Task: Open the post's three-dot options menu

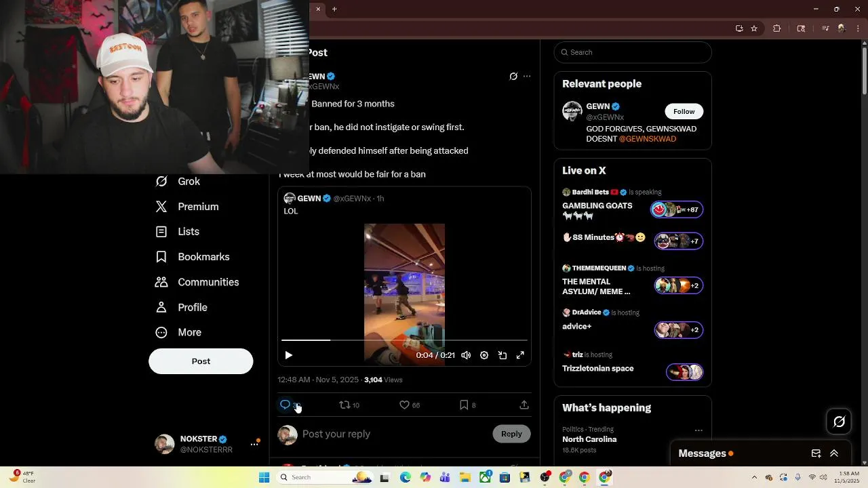Action: point(527,77)
